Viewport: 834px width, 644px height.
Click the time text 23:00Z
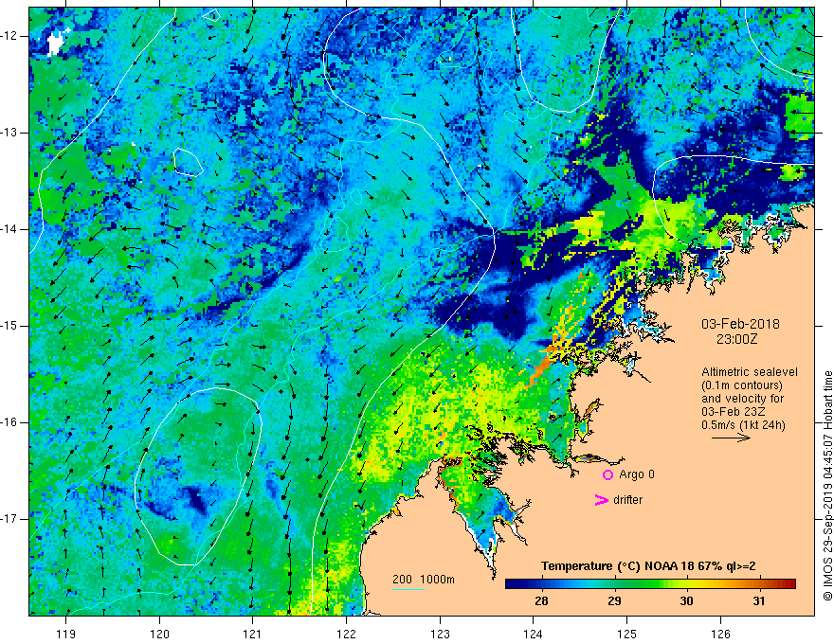point(736,339)
